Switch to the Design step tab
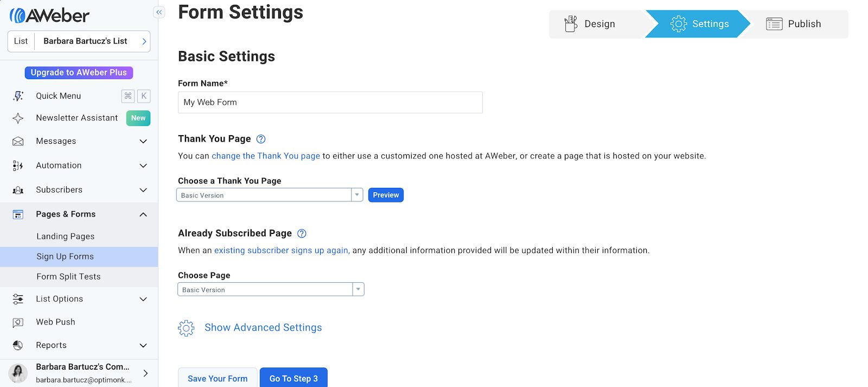 tap(590, 24)
